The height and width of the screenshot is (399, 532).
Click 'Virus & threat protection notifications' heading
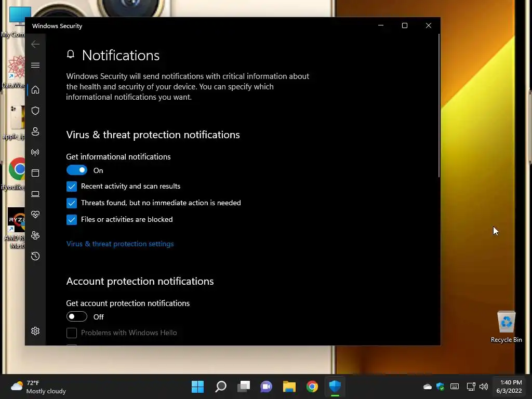click(153, 135)
